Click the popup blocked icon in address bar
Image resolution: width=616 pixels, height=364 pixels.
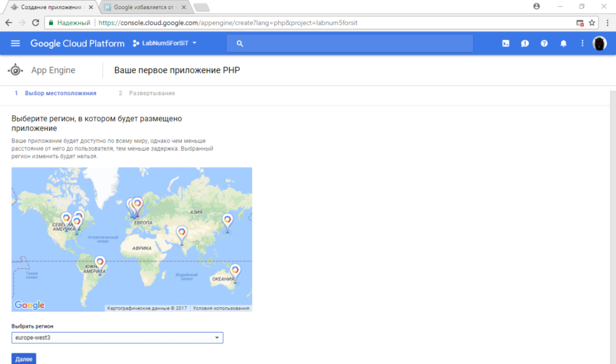[x=580, y=23]
